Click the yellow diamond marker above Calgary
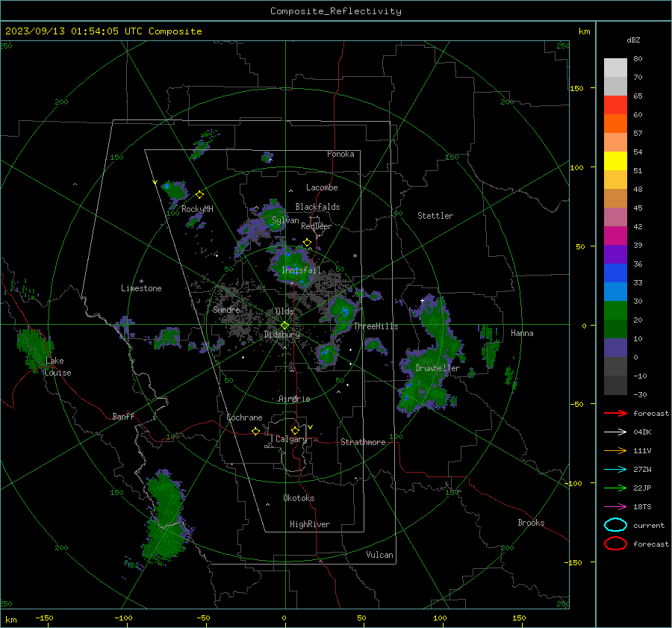 click(x=295, y=430)
